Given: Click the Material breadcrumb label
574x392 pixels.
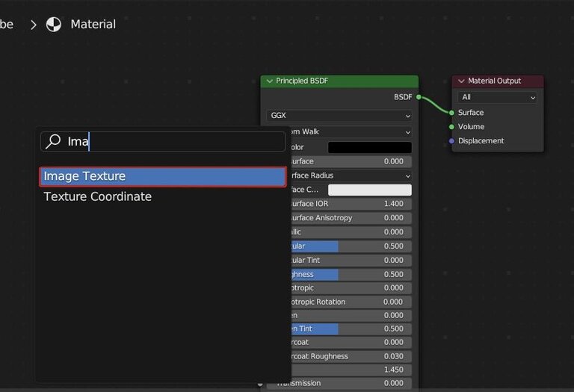Looking at the screenshot, I should click(93, 25).
